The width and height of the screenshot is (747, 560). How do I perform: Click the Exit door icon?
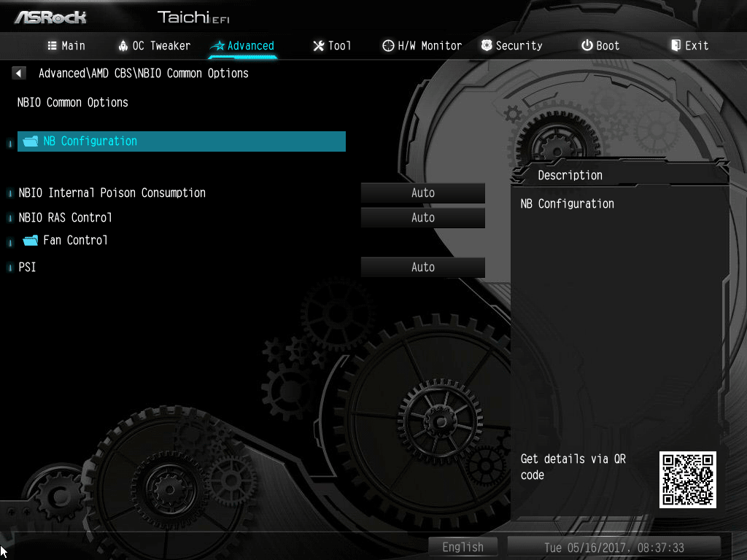[x=676, y=45]
